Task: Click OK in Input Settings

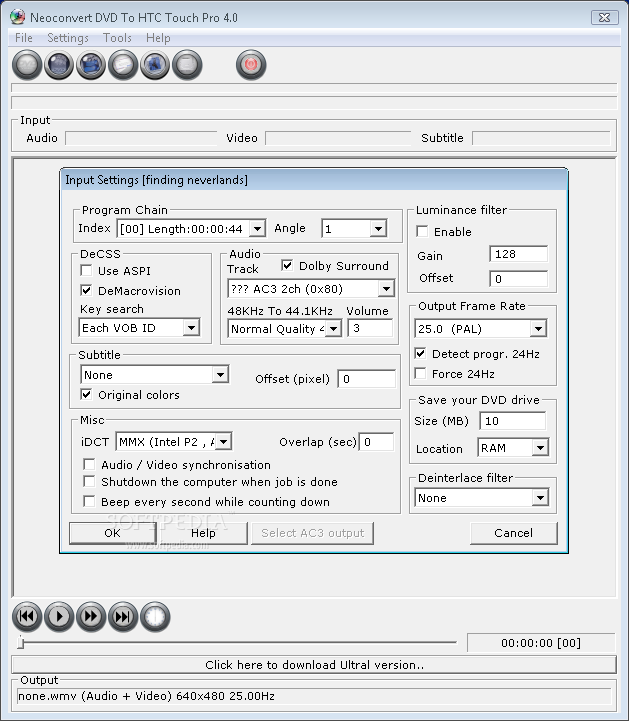Action: [112, 533]
